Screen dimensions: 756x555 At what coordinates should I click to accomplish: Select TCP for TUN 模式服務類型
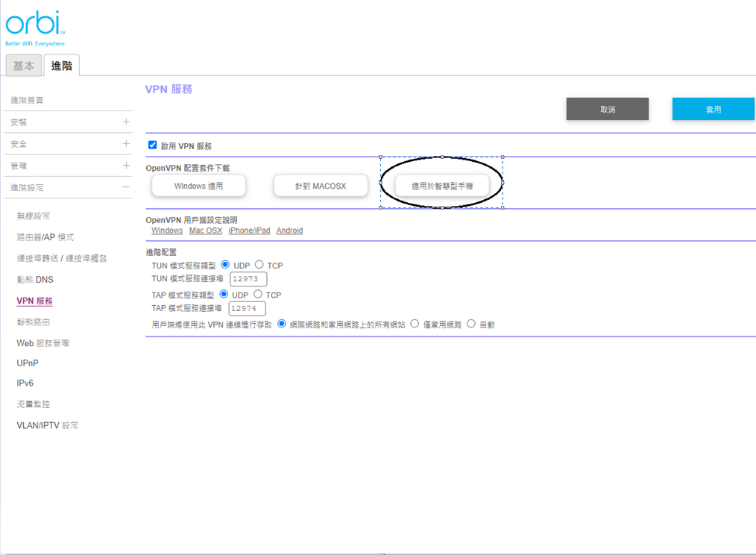(259, 265)
